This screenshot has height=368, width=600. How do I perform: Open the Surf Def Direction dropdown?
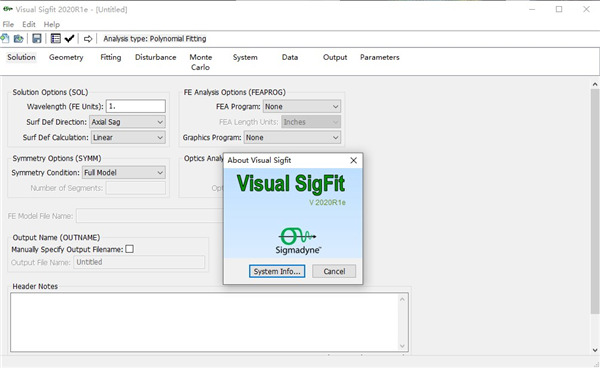127,122
